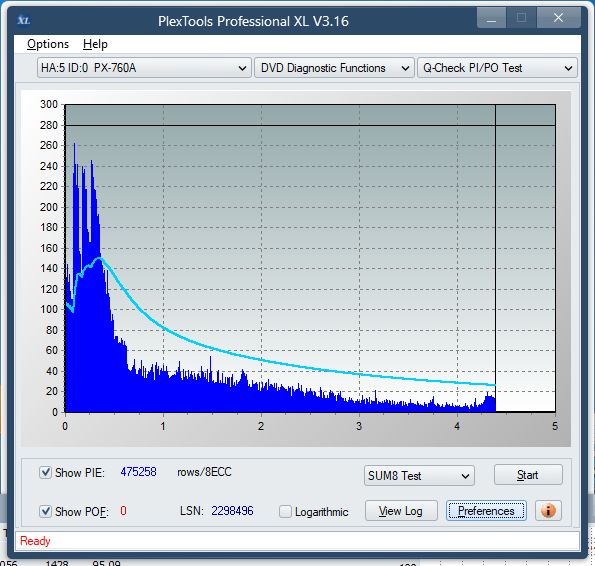Expand the DVD Diagnostic Functions dropdown
The image size is (595, 566).
[x=334, y=68]
